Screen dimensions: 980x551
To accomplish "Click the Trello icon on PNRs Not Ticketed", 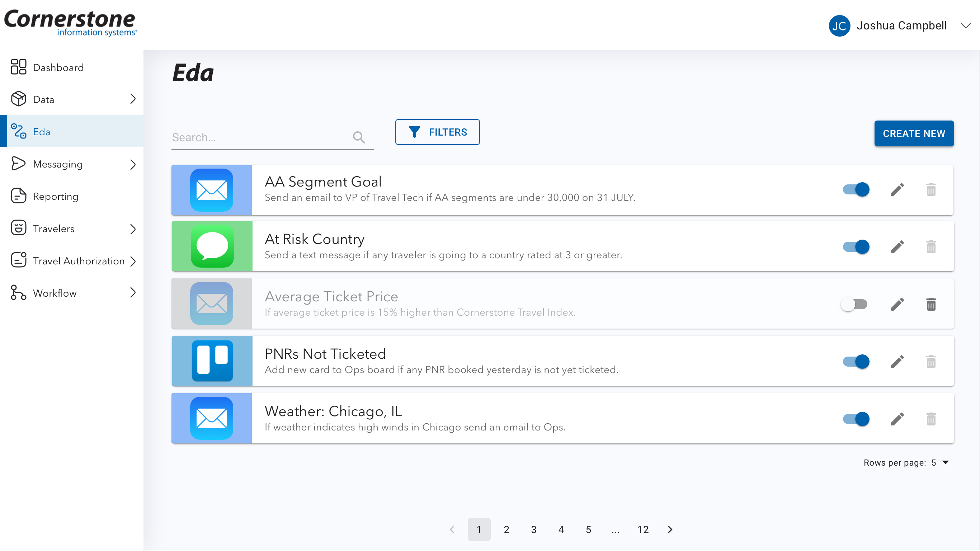I will (x=212, y=361).
